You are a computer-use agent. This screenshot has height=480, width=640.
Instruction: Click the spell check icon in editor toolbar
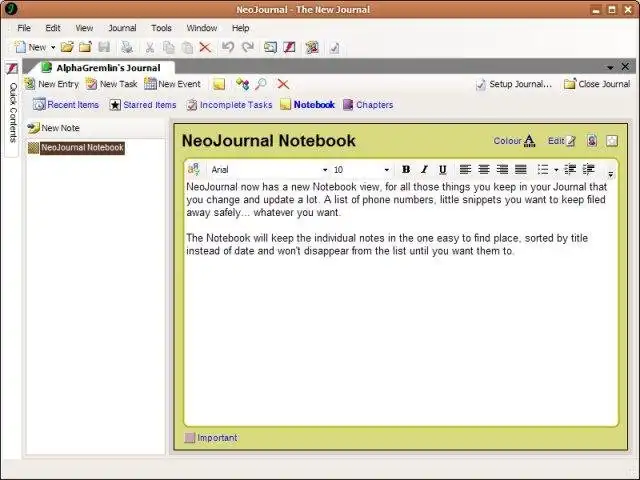click(193, 169)
